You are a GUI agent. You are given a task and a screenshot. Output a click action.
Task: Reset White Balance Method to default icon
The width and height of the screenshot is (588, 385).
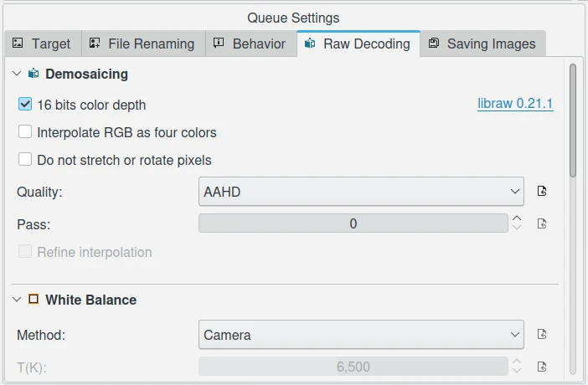pyautogui.click(x=542, y=335)
